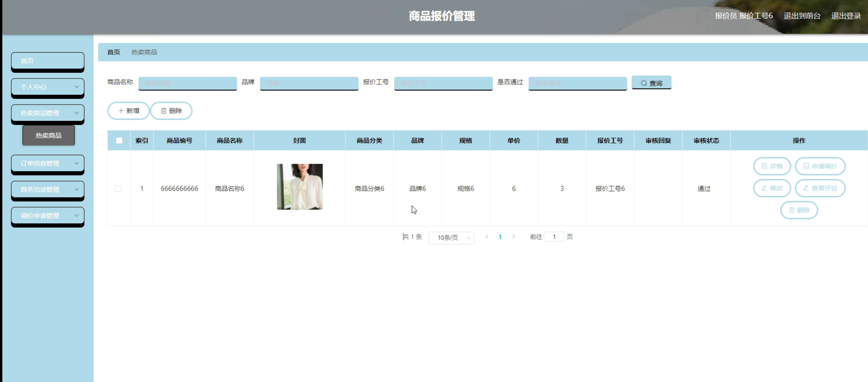Click the 报价工号 column header in table
The image size is (868, 382).
click(610, 141)
